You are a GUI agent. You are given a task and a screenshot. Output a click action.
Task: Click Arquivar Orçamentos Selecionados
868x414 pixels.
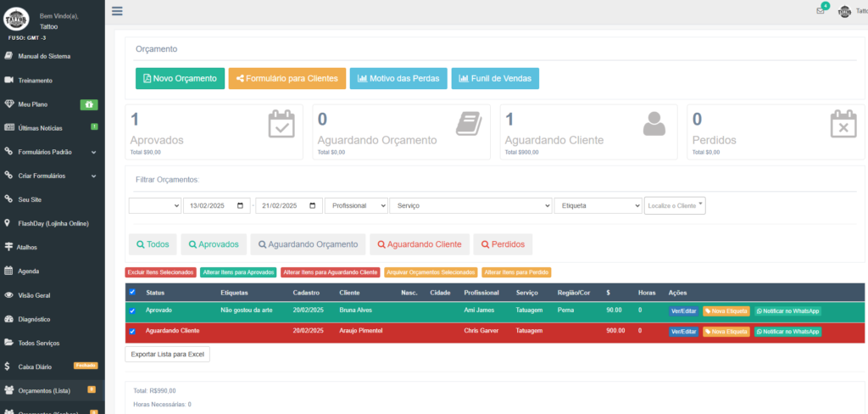[x=431, y=272]
